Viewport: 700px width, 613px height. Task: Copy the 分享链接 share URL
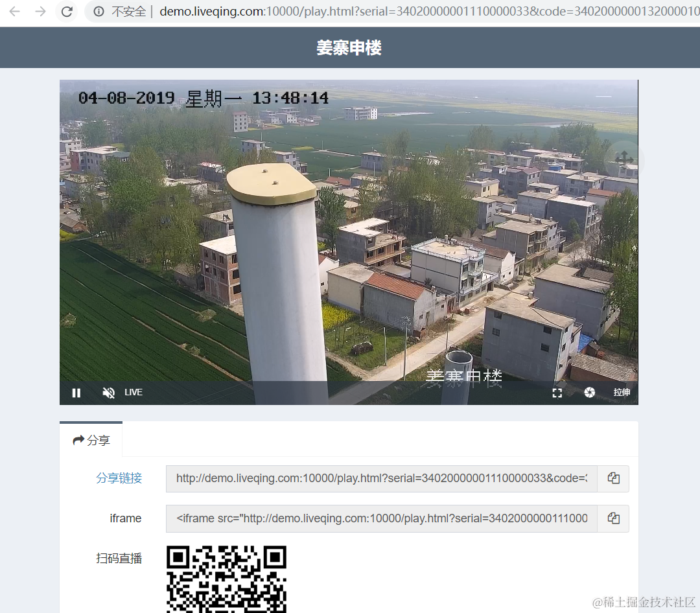coord(613,479)
